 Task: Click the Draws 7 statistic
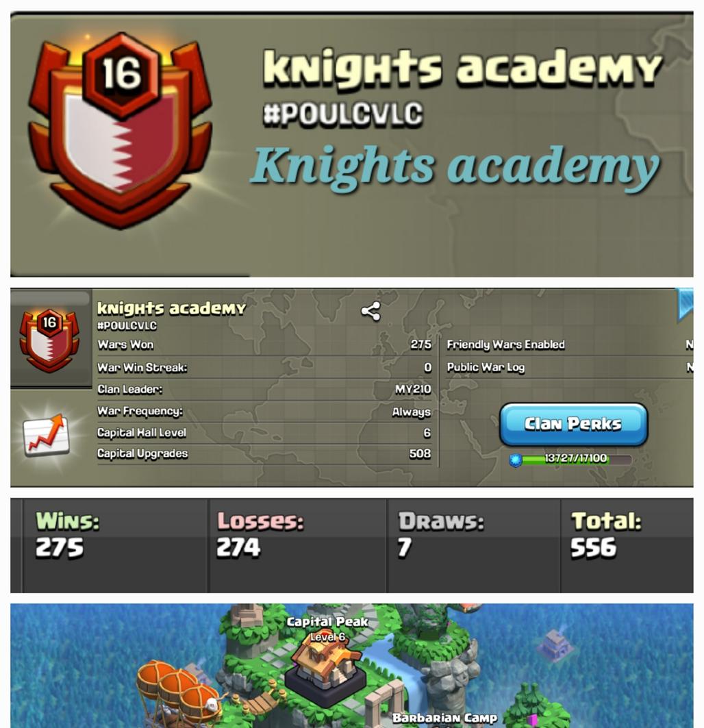[x=440, y=534]
